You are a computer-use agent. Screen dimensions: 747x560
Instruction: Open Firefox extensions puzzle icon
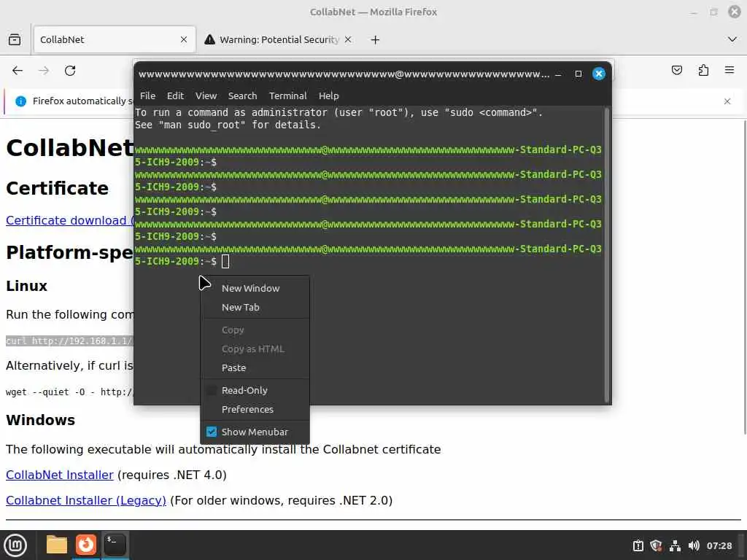(703, 71)
